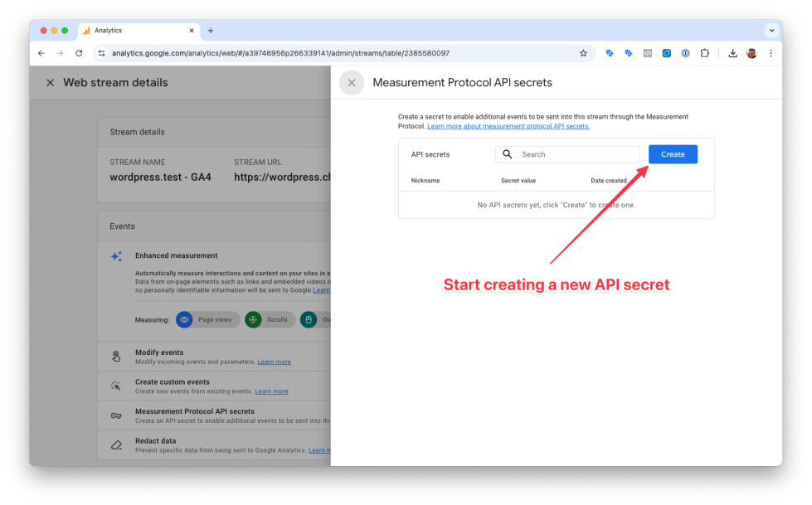Click the Page views eye chip
Screen dimensions: 812x505
207,319
